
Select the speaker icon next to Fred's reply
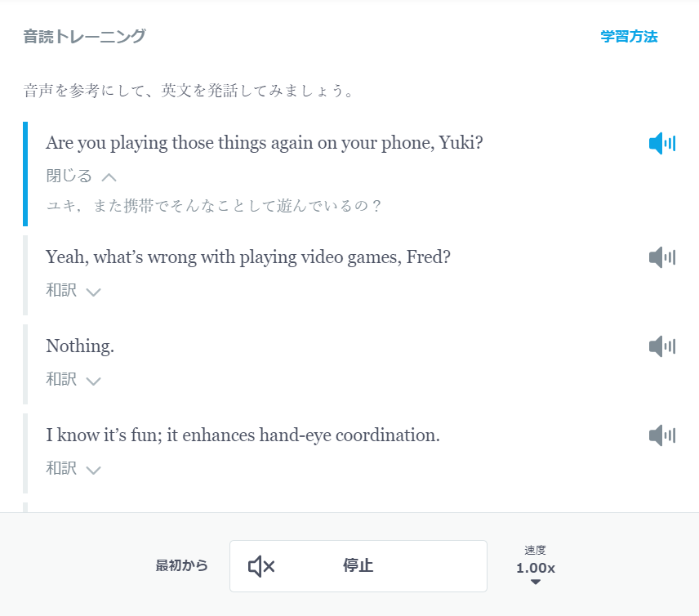point(663,257)
